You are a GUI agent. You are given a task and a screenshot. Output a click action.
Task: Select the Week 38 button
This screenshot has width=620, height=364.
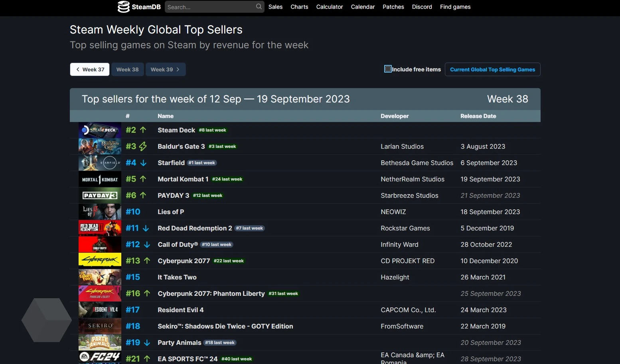click(127, 69)
